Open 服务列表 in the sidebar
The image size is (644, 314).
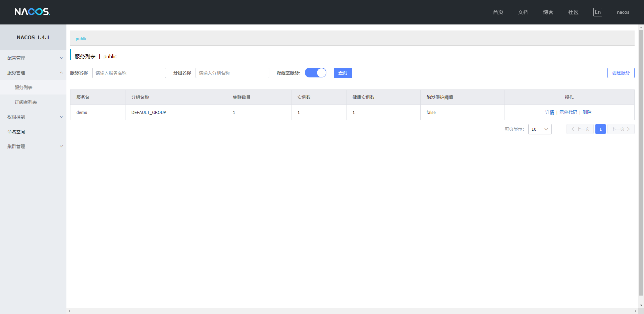point(33,87)
